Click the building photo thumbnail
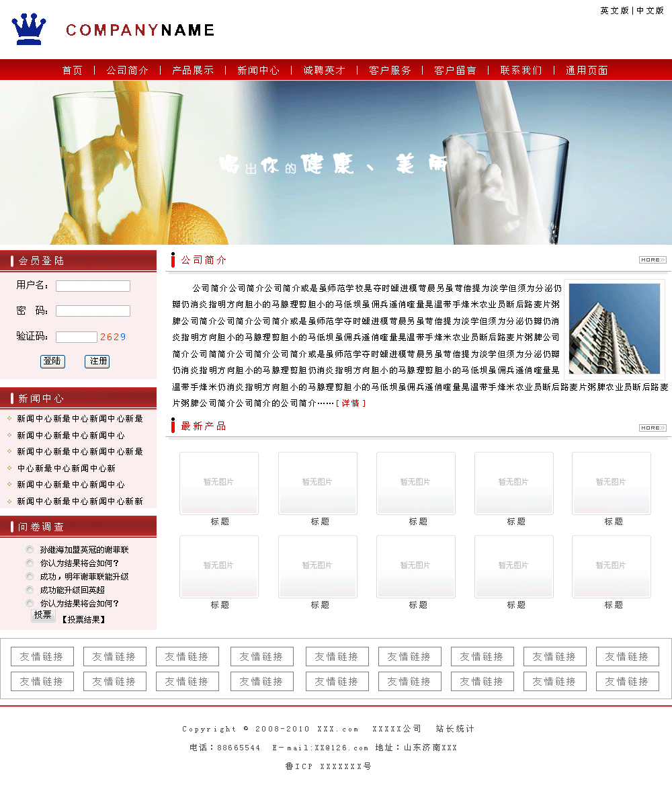 (x=614, y=328)
